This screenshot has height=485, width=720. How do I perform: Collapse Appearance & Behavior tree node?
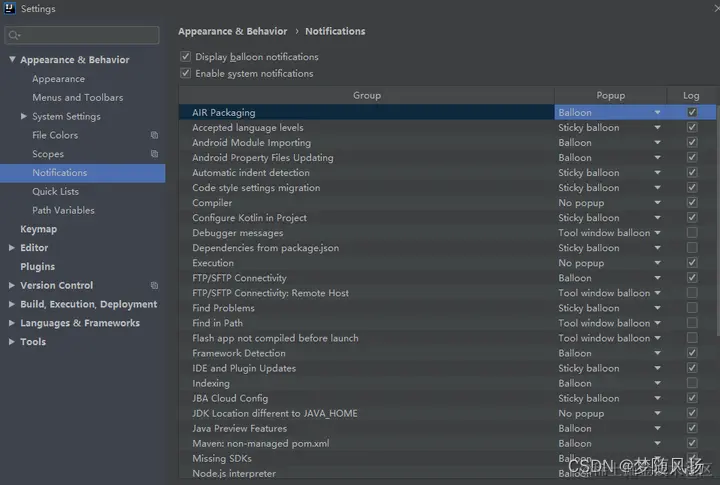(12, 59)
